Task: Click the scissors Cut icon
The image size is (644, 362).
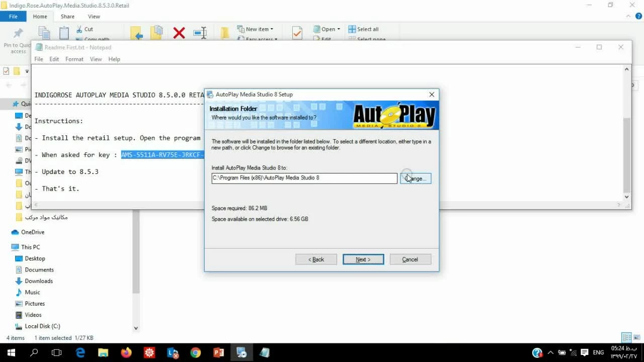Action: point(79,29)
